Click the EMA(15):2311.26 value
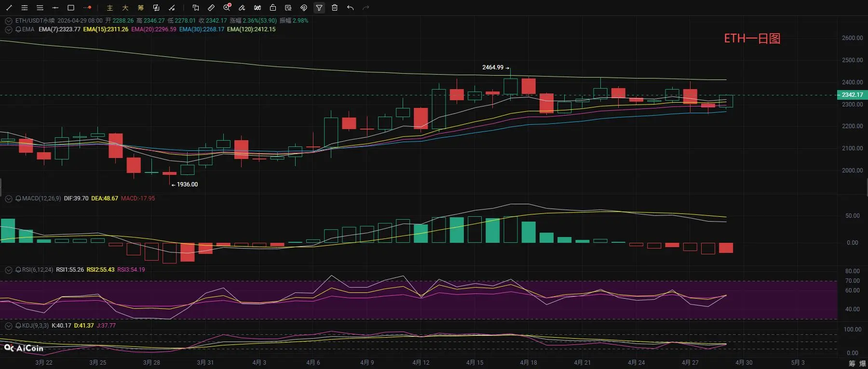 coord(106,29)
